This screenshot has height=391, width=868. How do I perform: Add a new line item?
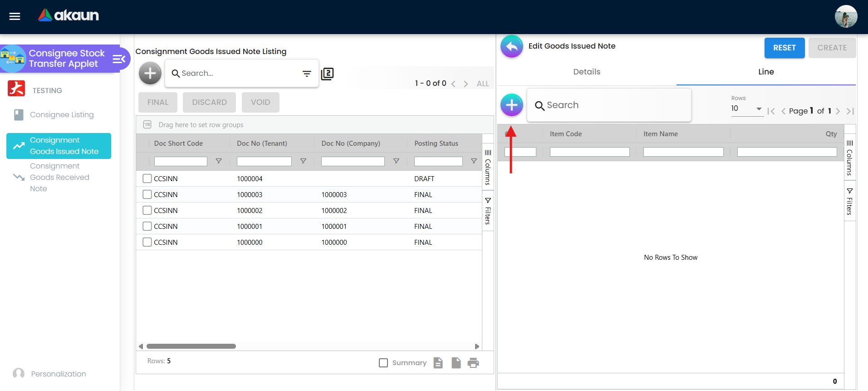pyautogui.click(x=512, y=105)
